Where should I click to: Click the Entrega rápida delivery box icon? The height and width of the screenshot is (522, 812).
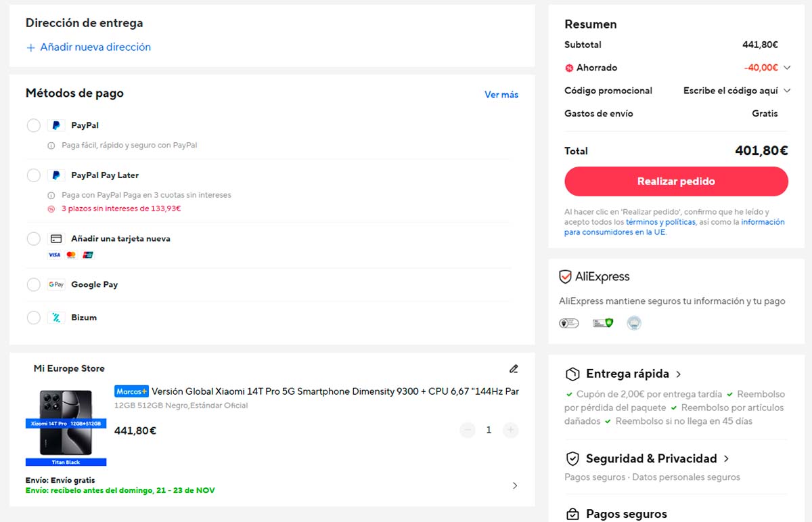572,374
